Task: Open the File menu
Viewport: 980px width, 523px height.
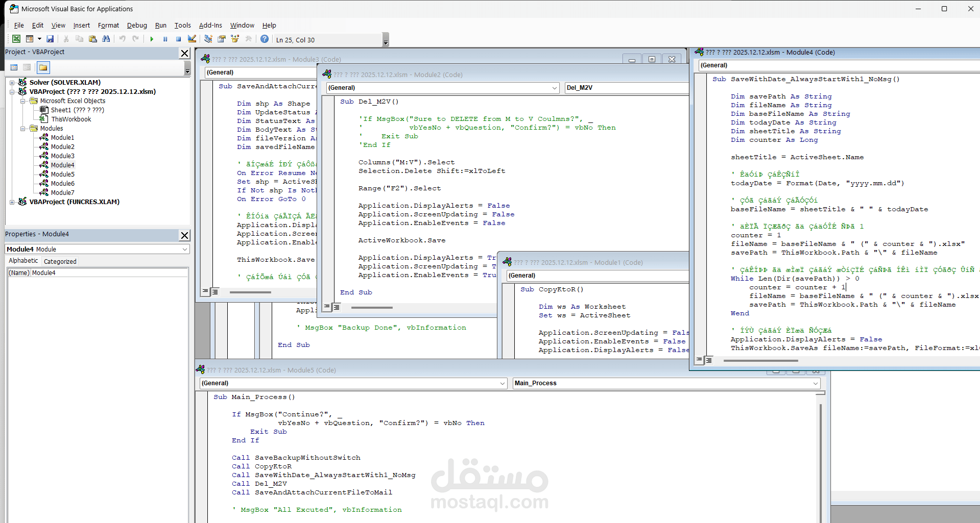Action: (19, 25)
